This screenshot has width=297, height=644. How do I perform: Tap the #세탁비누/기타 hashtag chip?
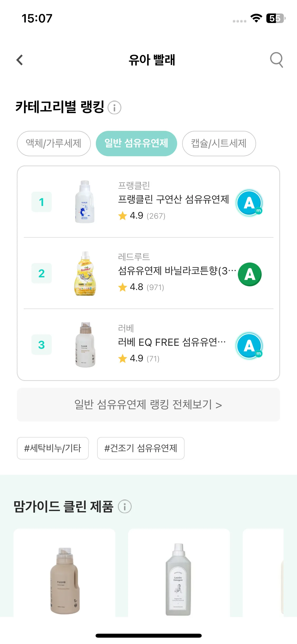click(x=53, y=448)
